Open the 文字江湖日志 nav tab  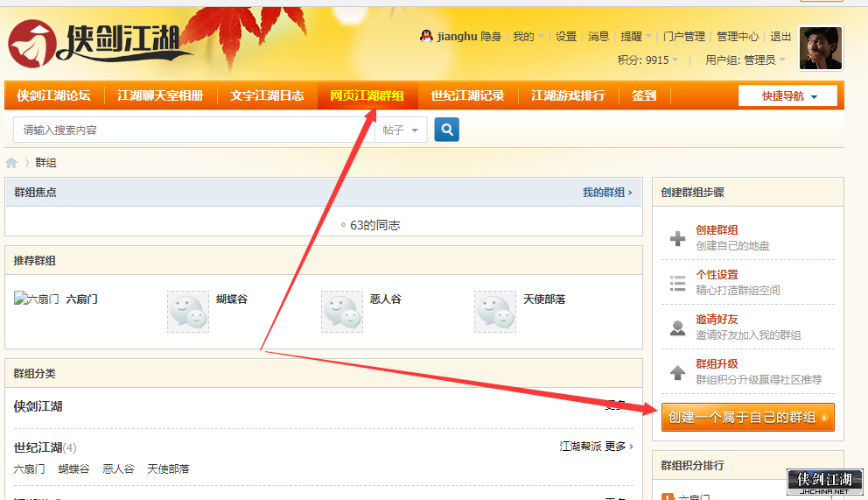click(268, 95)
